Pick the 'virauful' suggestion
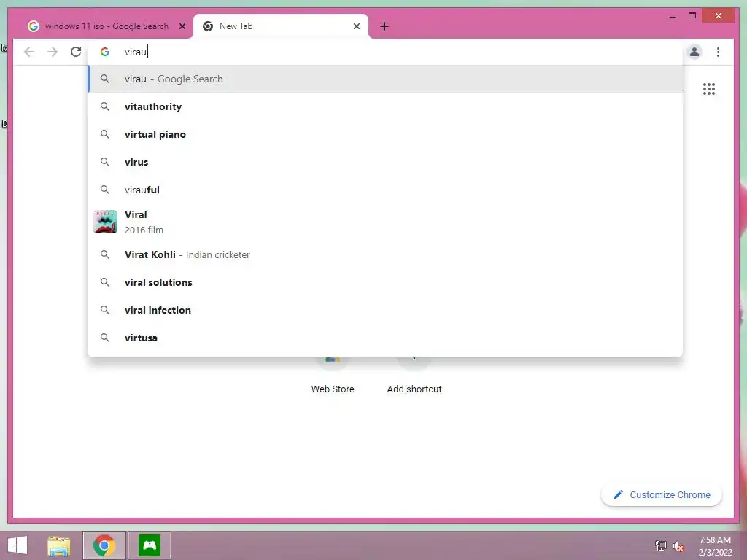Viewport: 747px width, 560px height. tap(385, 190)
